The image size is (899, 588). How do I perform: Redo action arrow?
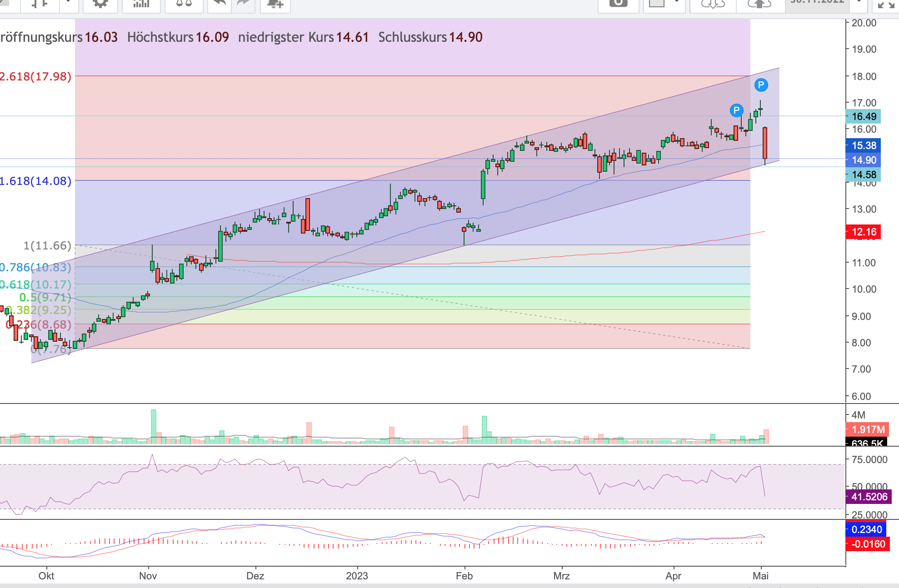244,4
